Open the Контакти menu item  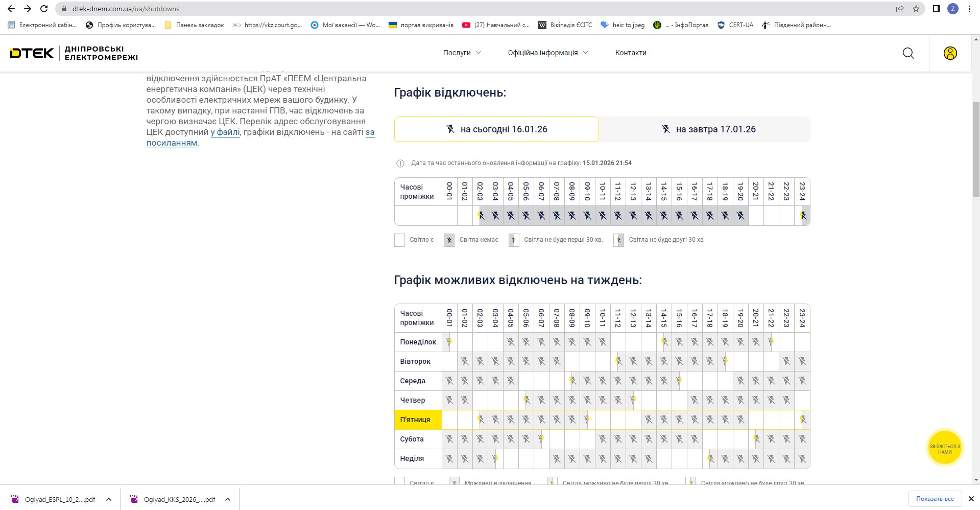point(631,53)
